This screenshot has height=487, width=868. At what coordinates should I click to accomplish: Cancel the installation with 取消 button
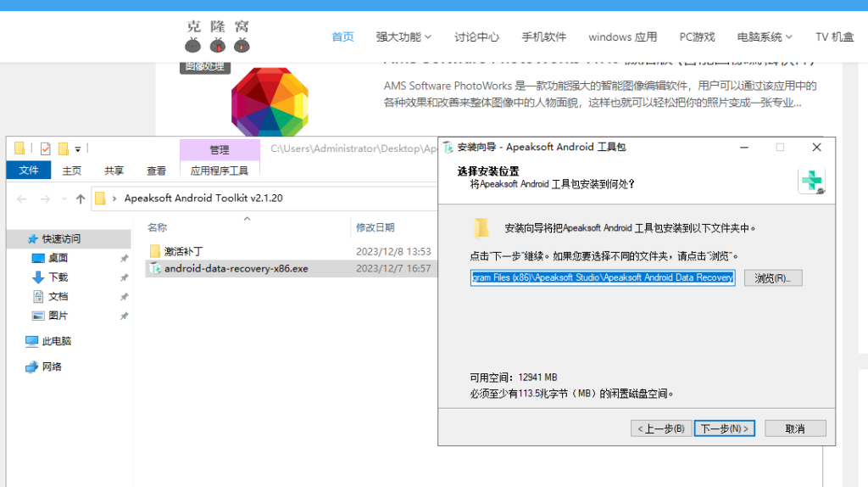[795, 428]
